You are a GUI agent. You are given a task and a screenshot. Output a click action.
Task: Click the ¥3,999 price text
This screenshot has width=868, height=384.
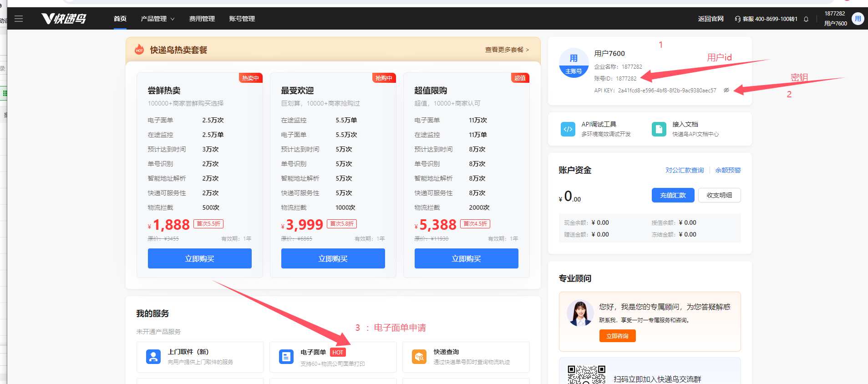tap(302, 225)
